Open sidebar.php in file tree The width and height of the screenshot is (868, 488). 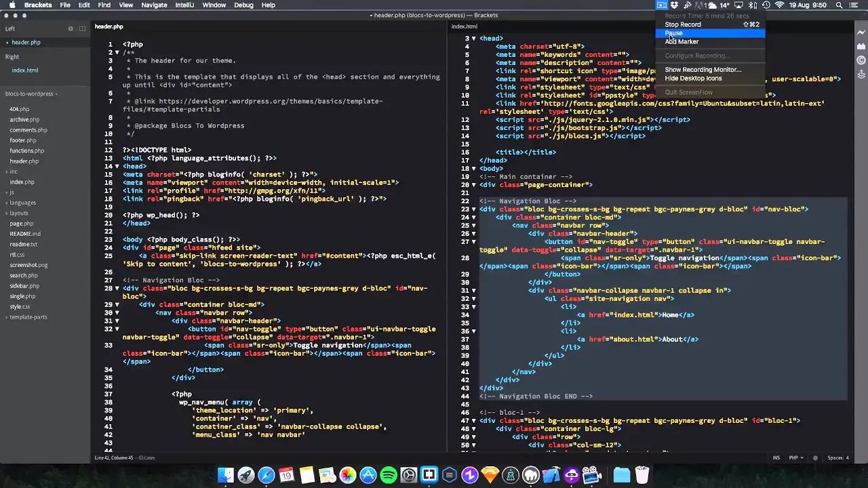(x=24, y=286)
